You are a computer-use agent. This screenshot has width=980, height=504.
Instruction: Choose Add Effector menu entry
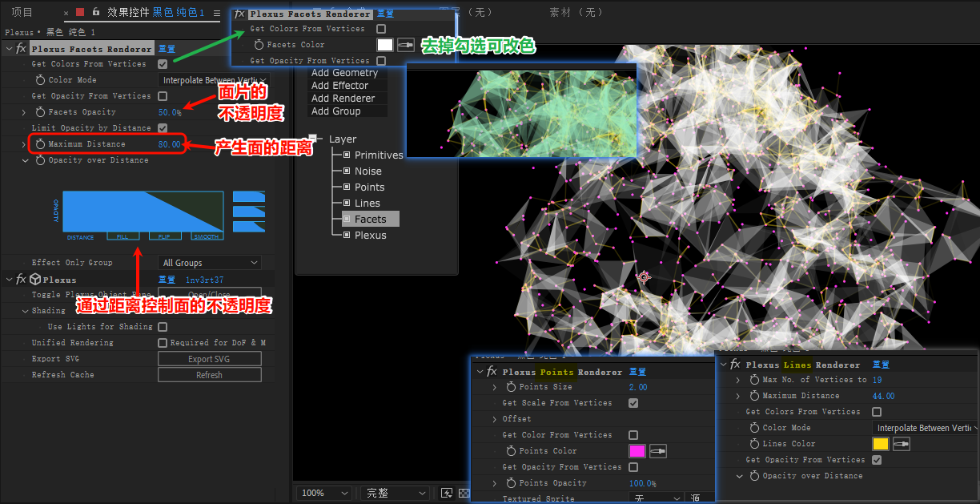348,86
